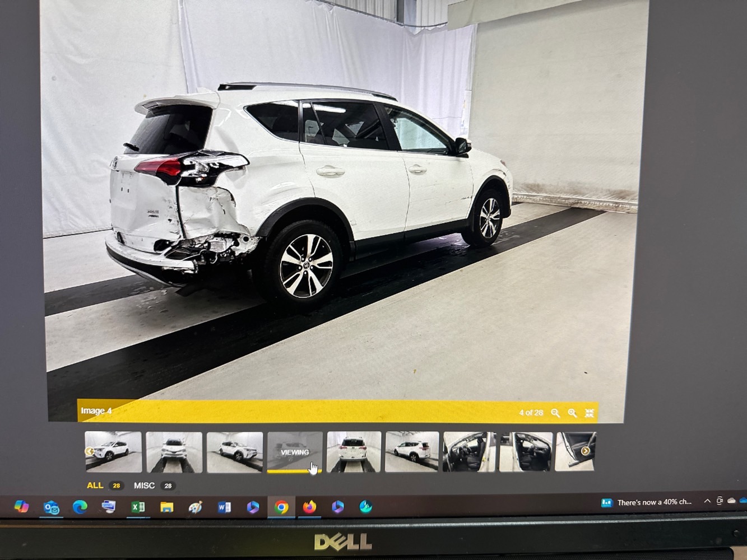This screenshot has height=560, width=747.
Task: Advance thumbnails with the right arrow
Action: [x=586, y=451]
